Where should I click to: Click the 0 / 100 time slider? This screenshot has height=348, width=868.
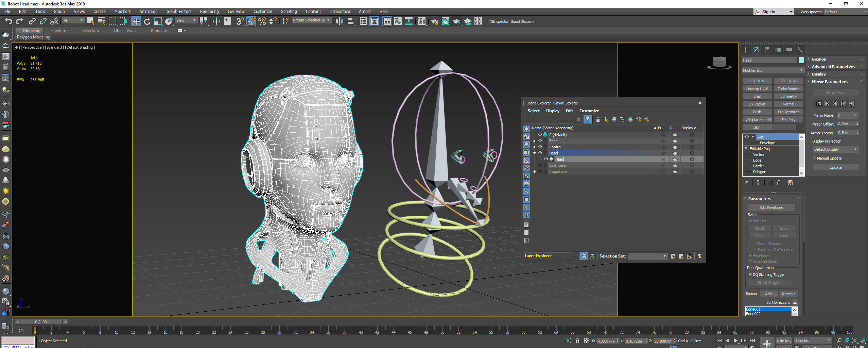click(41, 321)
